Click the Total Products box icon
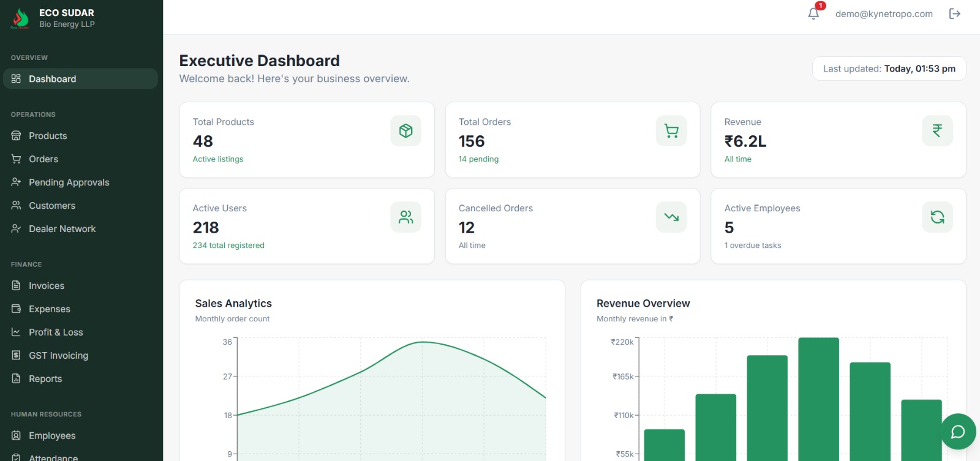Viewport: 980px width, 461px height. click(405, 130)
